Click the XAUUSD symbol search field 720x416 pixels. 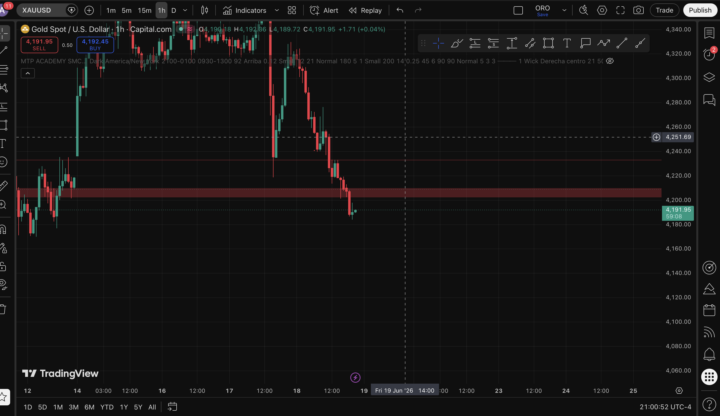42,10
